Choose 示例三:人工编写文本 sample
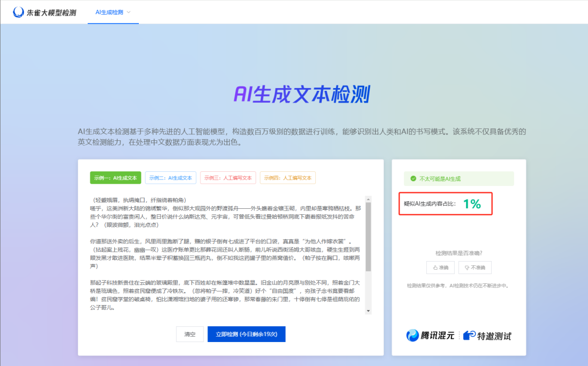Image resolution: width=588 pixels, height=366 pixels. [x=228, y=178]
